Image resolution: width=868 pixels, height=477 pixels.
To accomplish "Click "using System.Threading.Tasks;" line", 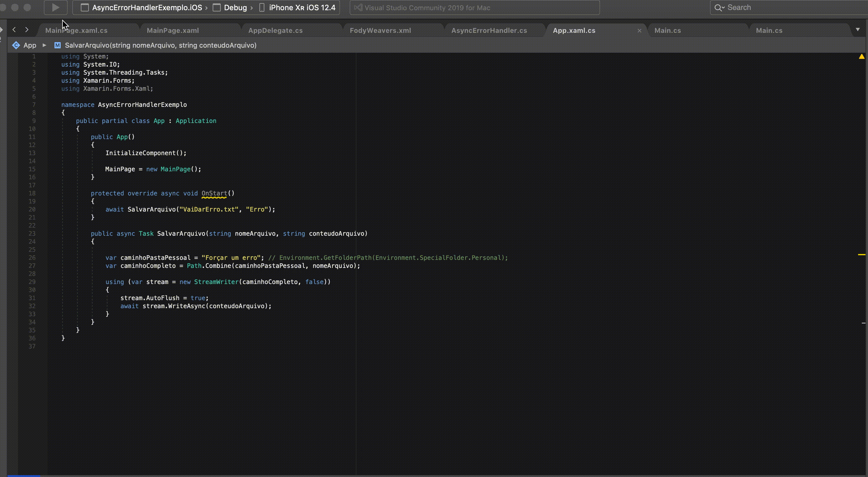I will (115, 72).
